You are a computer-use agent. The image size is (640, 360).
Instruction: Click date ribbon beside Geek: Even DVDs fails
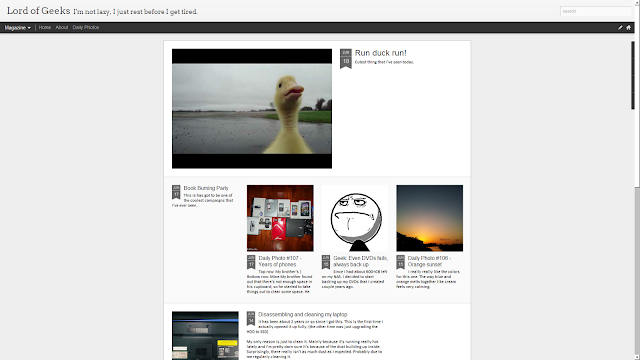tap(326, 262)
